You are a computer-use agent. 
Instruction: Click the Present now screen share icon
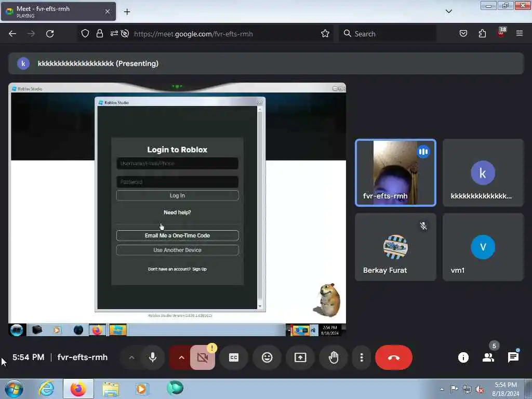pyautogui.click(x=300, y=357)
